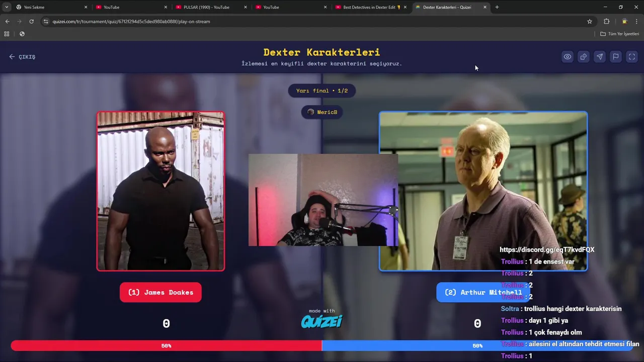Toggle the eye visibility icon in quiz header
This screenshot has width=644, height=362.
[568, 57]
